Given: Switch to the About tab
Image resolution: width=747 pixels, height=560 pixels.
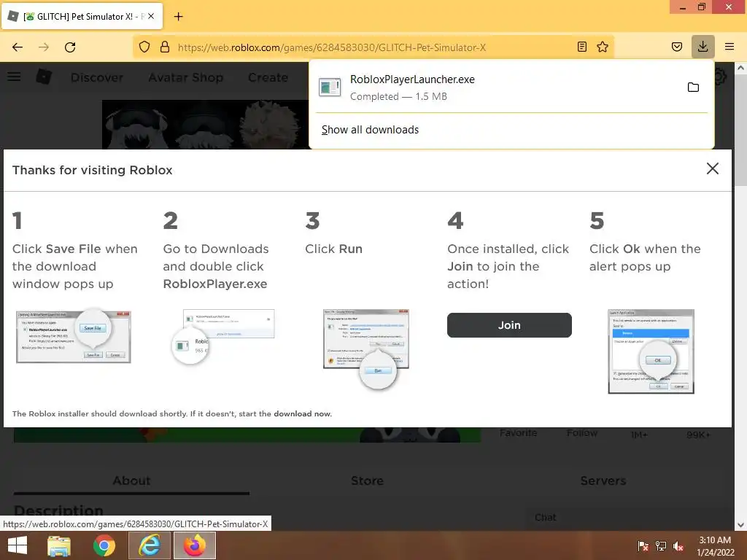Looking at the screenshot, I should click(x=131, y=481).
